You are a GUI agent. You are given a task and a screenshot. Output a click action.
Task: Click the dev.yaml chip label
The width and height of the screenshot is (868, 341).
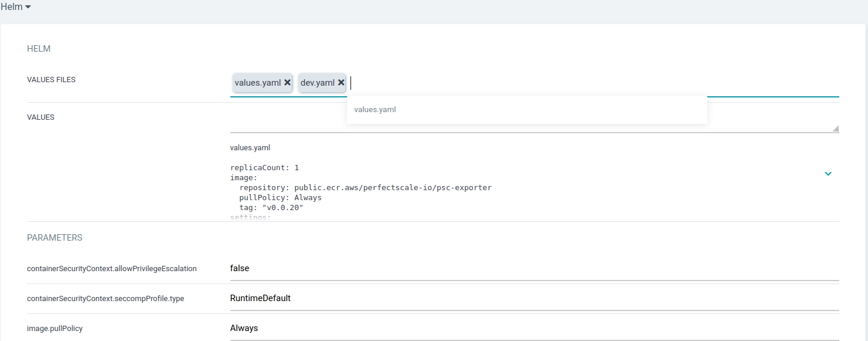tap(317, 83)
